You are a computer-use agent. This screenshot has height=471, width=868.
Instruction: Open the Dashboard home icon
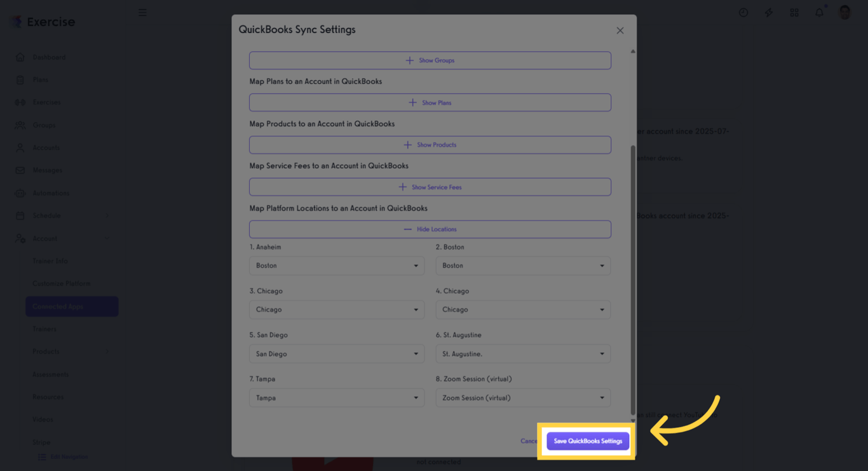19,56
